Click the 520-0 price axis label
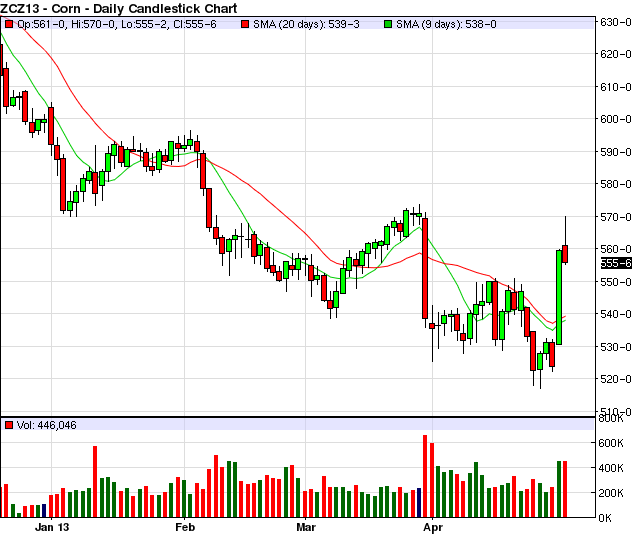The height and width of the screenshot is (536, 640). (x=616, y=380)
